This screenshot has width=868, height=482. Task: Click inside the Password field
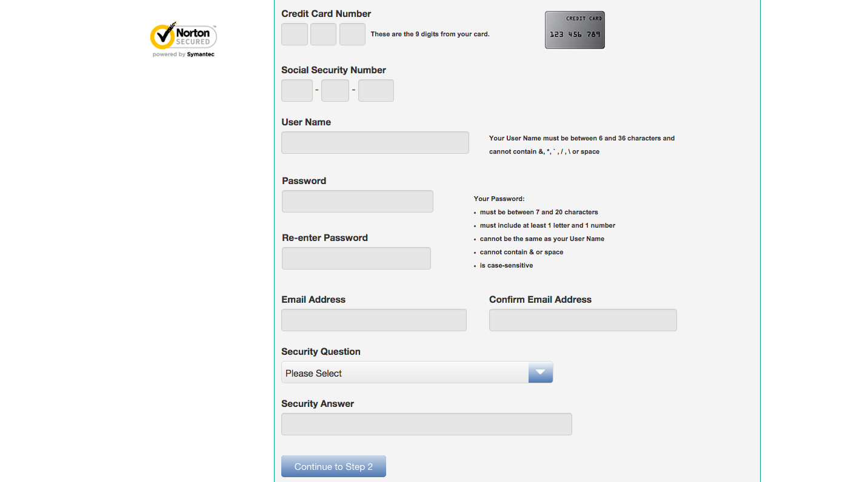click(x=357, y=201)
